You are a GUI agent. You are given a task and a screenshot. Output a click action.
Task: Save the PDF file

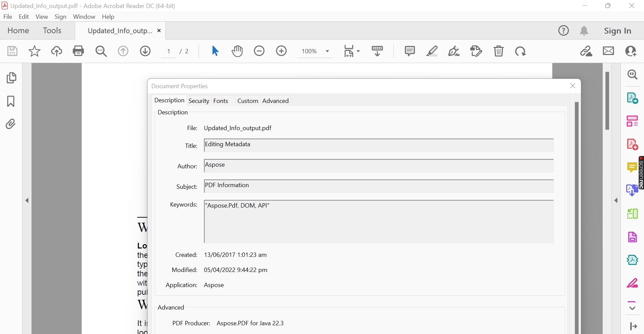coord(12,51)
